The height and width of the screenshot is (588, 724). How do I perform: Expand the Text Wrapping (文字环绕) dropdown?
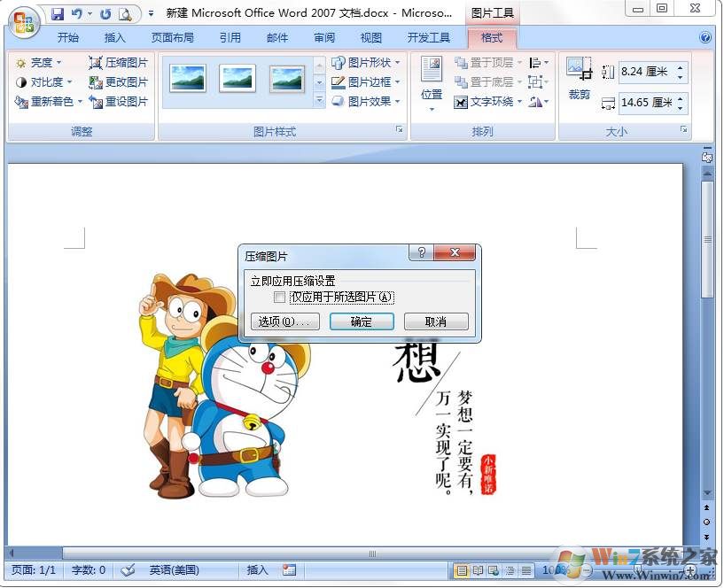click(486, 102)
